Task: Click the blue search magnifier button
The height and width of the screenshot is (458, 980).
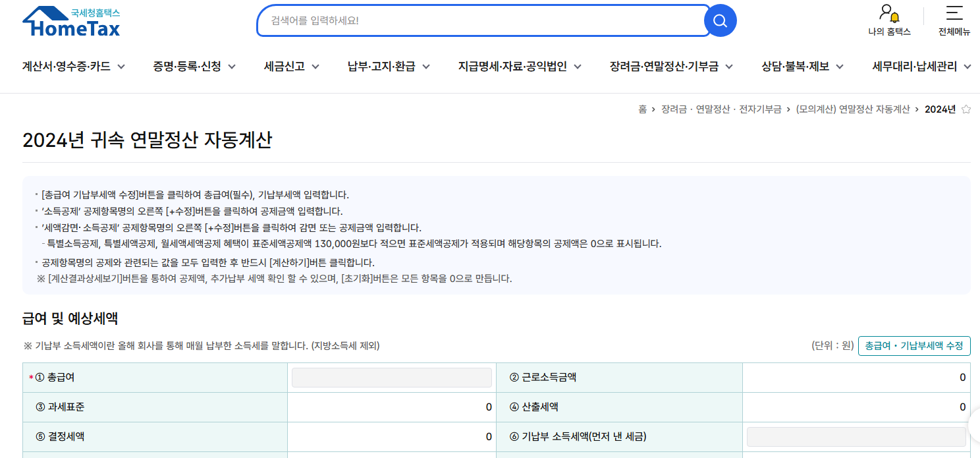Action: (x=720, y=20)
